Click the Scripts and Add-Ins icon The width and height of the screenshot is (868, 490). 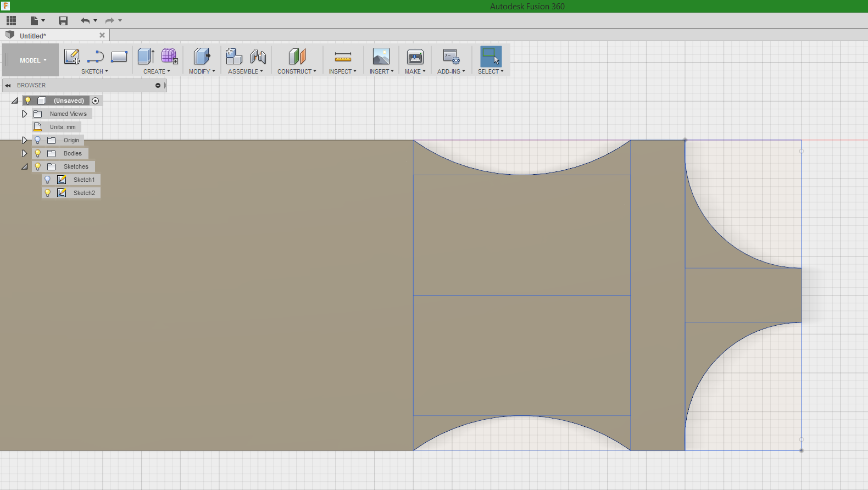coord(451,56)
